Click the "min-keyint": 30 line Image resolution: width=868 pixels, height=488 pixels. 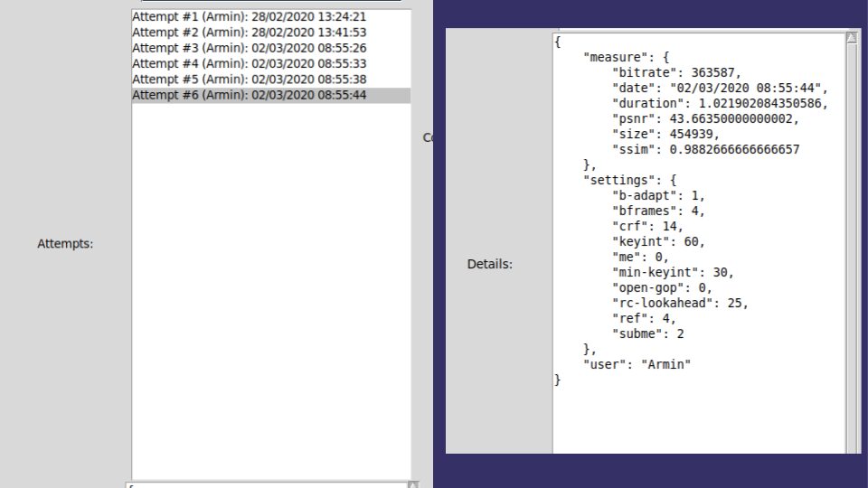coord(673,272)
